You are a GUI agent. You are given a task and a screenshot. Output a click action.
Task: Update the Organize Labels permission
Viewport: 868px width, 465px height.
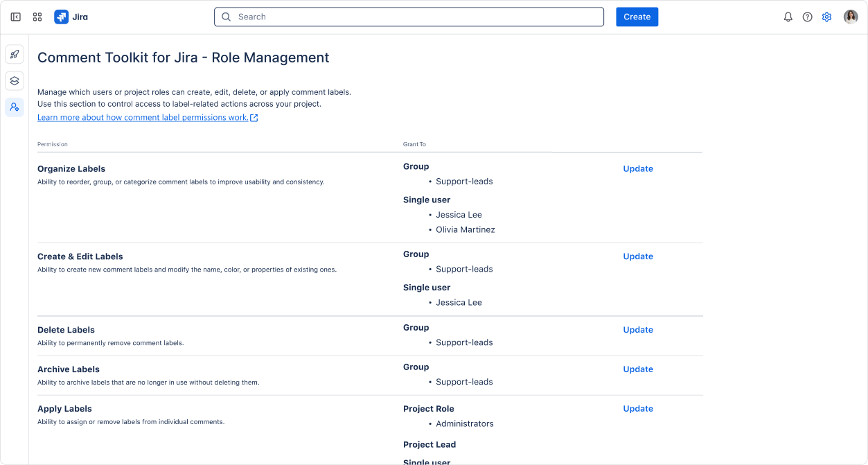[x=638, y=168]
